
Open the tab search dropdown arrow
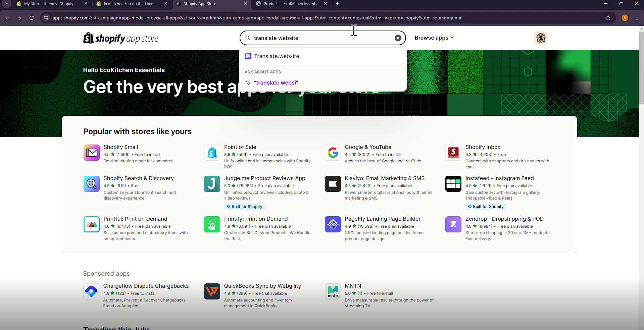(7, 4)
